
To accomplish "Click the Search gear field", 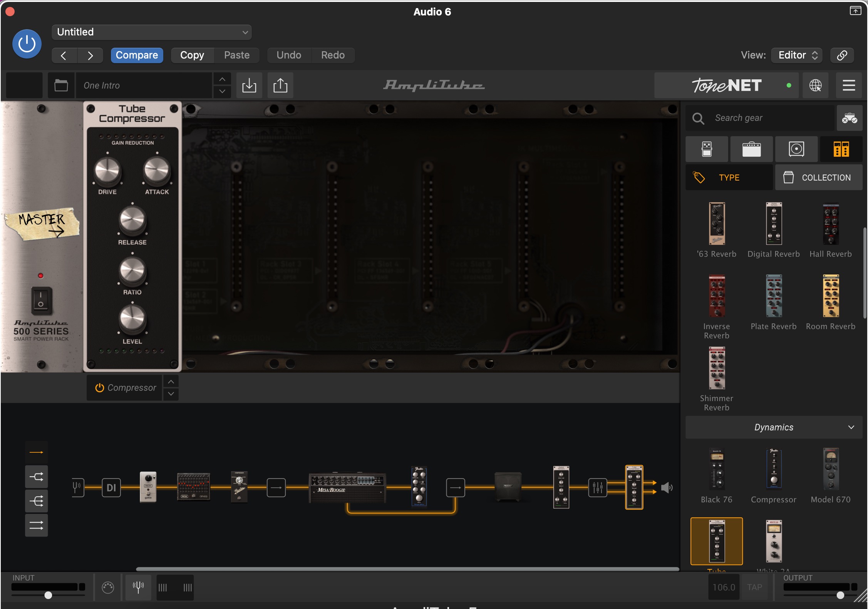I will [x=760, y=118].
